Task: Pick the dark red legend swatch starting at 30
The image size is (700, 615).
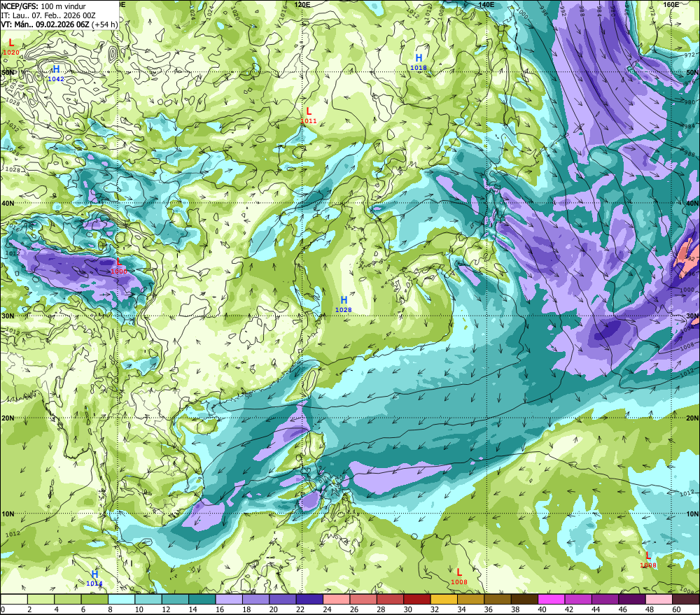Action: pos(417,599)
